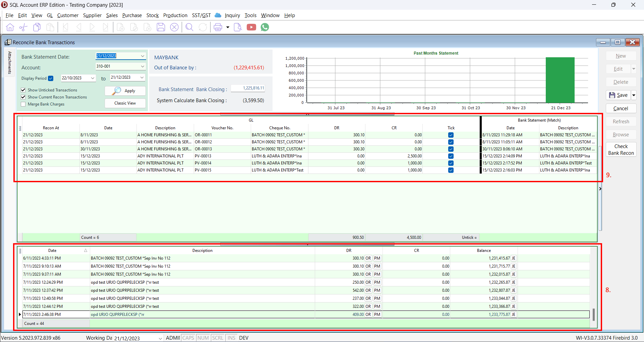Click the scissors Cut icon

click(23, 27)
